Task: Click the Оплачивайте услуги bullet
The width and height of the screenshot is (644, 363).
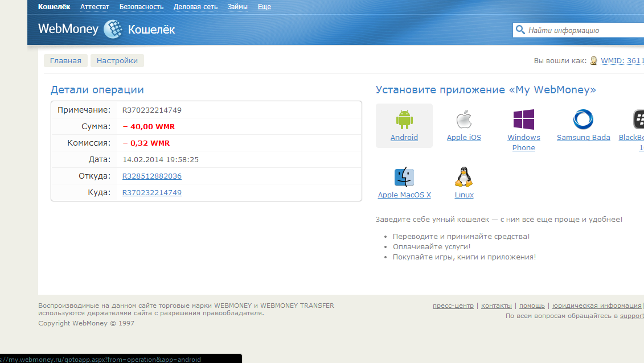Action: point(432,246)
